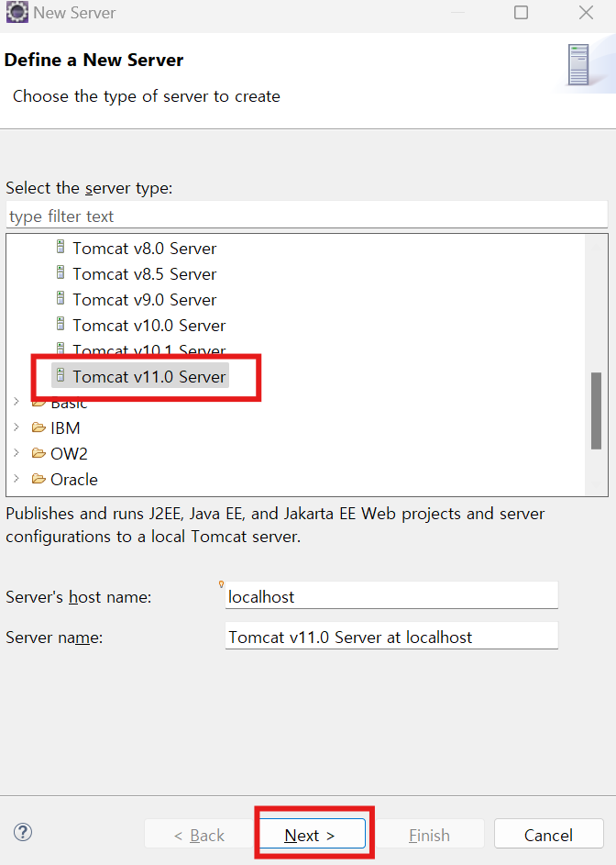
Task: Expand the Oracle folder
Action: 16,478
